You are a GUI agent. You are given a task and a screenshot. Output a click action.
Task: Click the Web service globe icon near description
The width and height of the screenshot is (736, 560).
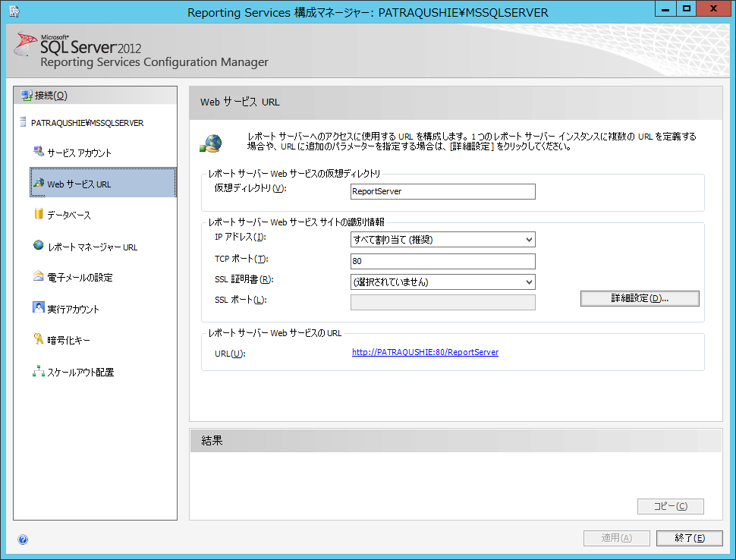pyautogui.click(x=211, y=143)
